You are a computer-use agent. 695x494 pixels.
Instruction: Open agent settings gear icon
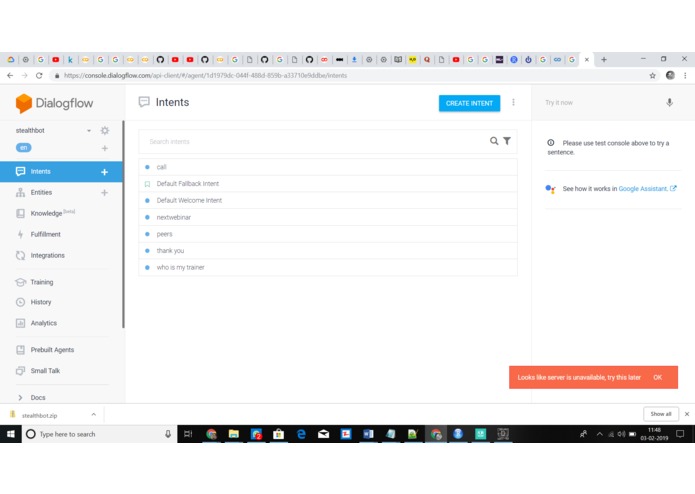point(105,130)
